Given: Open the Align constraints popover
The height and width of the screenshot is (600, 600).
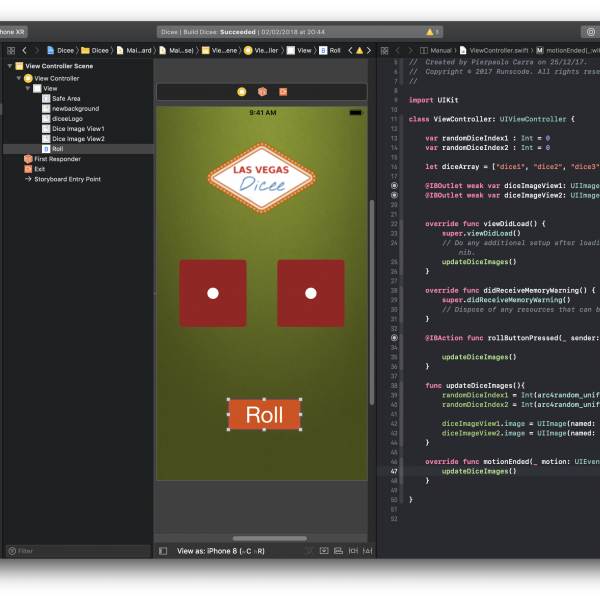Looking at the screenshot, I should (x=338, y=551).
